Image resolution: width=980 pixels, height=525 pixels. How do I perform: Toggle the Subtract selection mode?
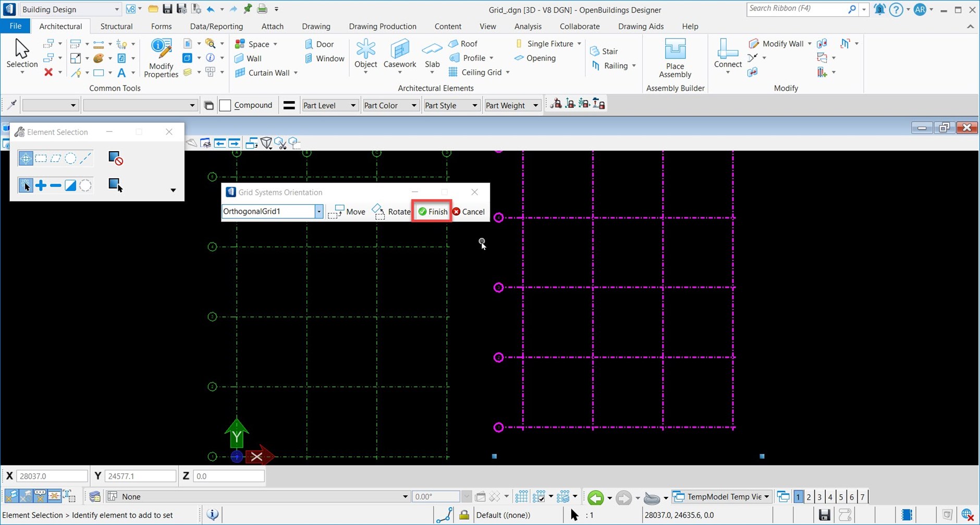pos(56,185)
